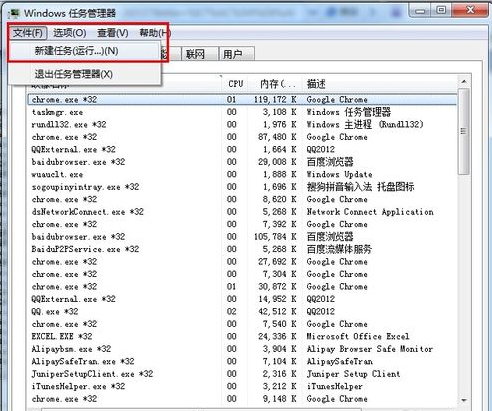Click the Microsoft Office Excel description

tap(358, 337)
